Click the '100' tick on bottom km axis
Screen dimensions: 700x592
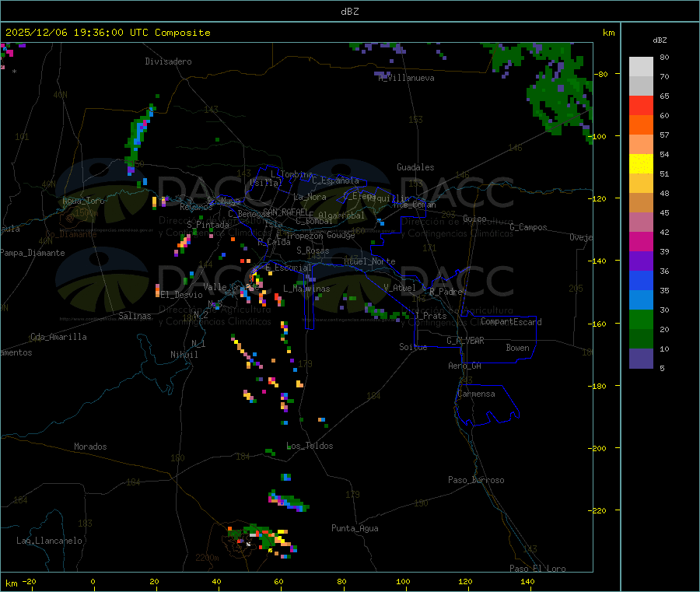(x=403, y=581)
